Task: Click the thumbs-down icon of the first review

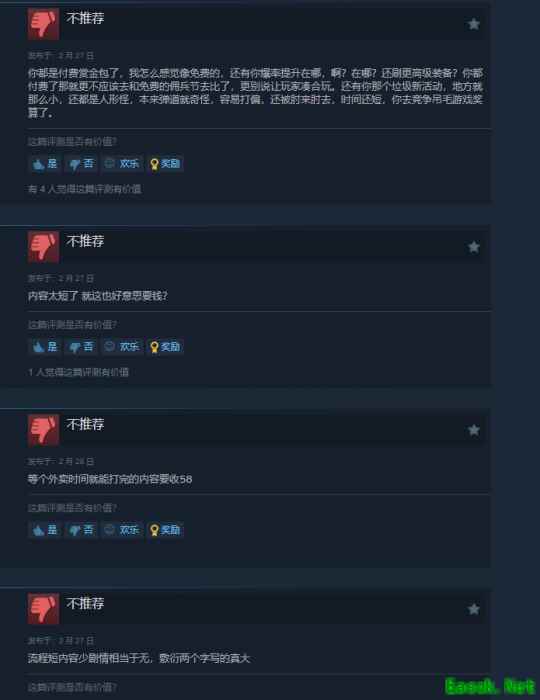Action: pos(43,24)
